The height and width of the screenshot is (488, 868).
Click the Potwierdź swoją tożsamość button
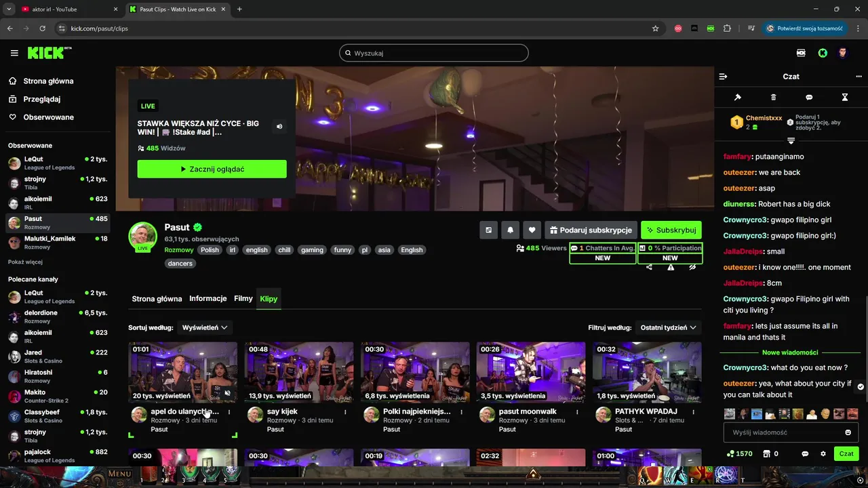click(x=805, y=28)
